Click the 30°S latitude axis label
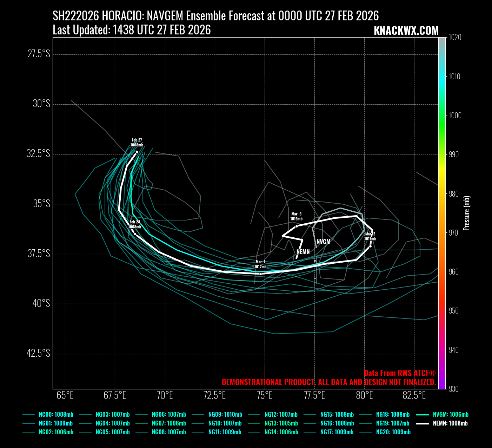 click(x=42, y=104)
